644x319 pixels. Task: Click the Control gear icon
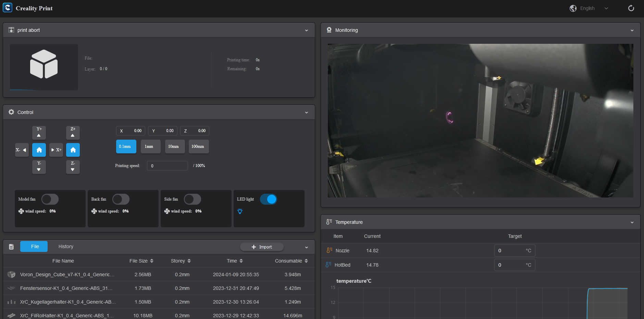click(11, 112)
